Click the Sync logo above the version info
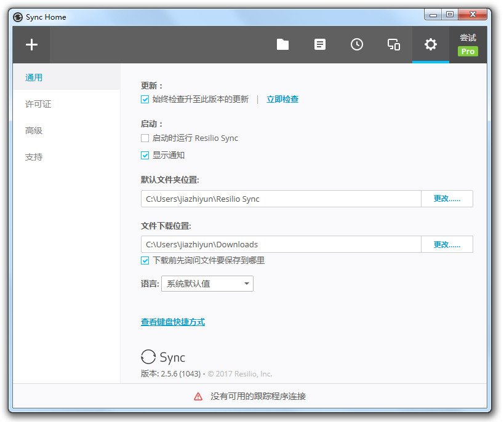The height and width of the screenshot is (422, 504). point(148,357)
